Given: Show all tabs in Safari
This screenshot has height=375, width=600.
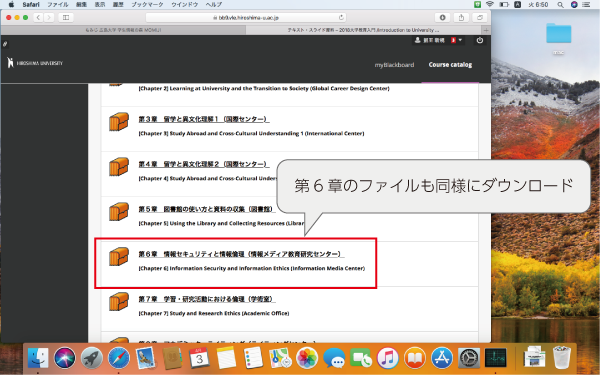Looking at the screenshot, I should pyautogui.click(x=479, y=17).
